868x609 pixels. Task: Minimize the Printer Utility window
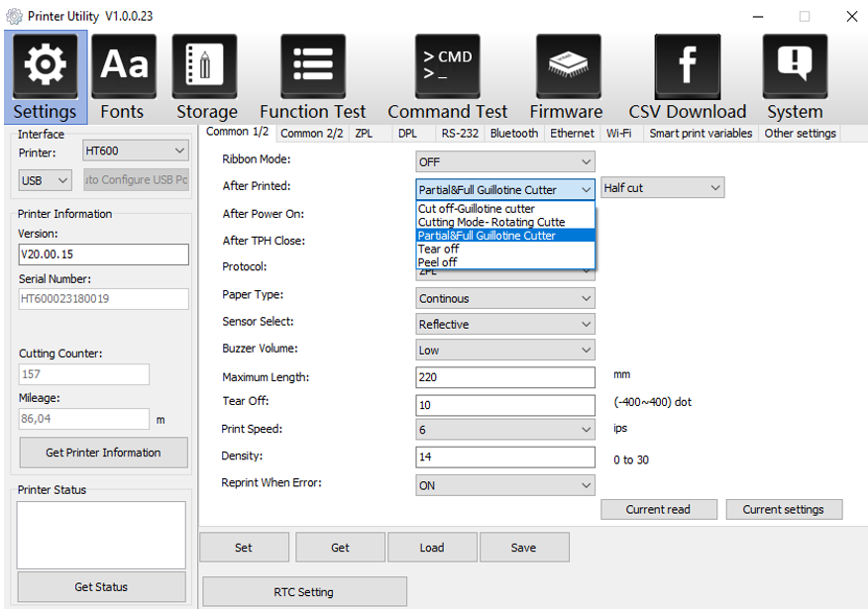(758, 17)
